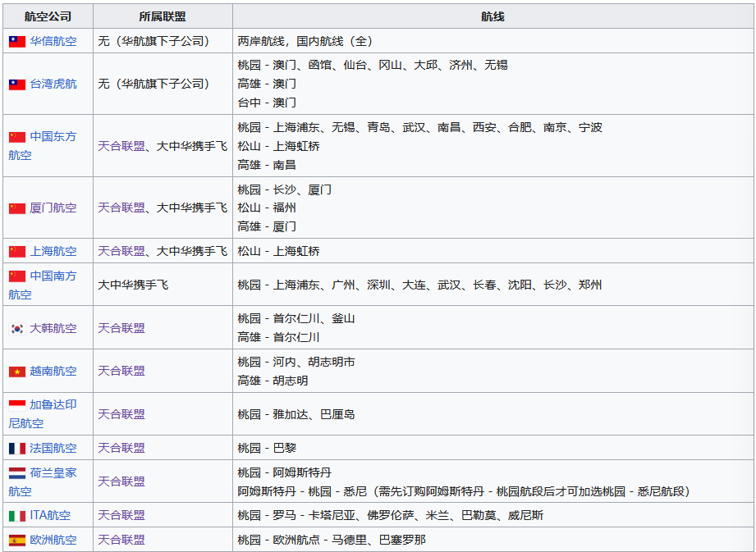Click the 航线 column header
756x552 pixels.
click(493, 17)
